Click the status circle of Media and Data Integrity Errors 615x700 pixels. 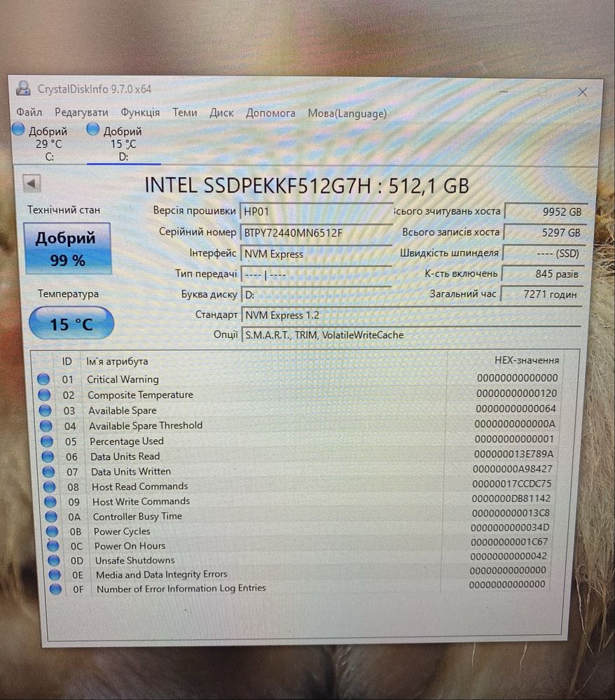[55, 575]
